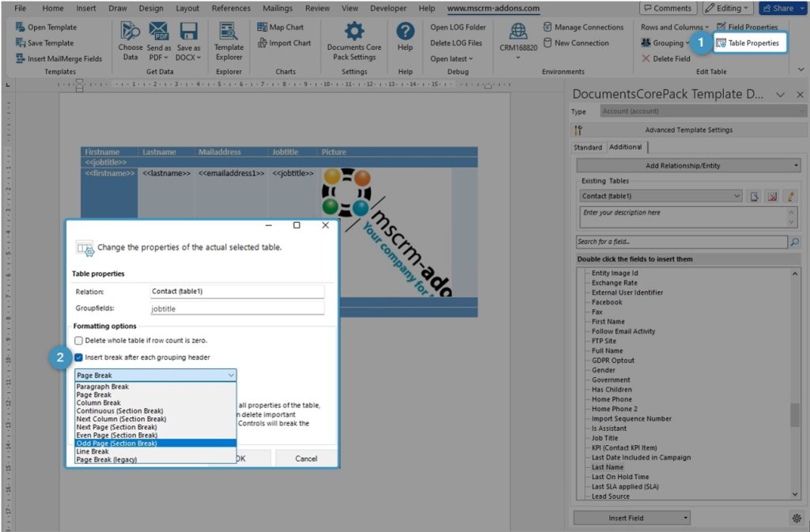Expand the task pane options chevron
810x532 pixels.
pyautogui.click(x=780, y=95)
